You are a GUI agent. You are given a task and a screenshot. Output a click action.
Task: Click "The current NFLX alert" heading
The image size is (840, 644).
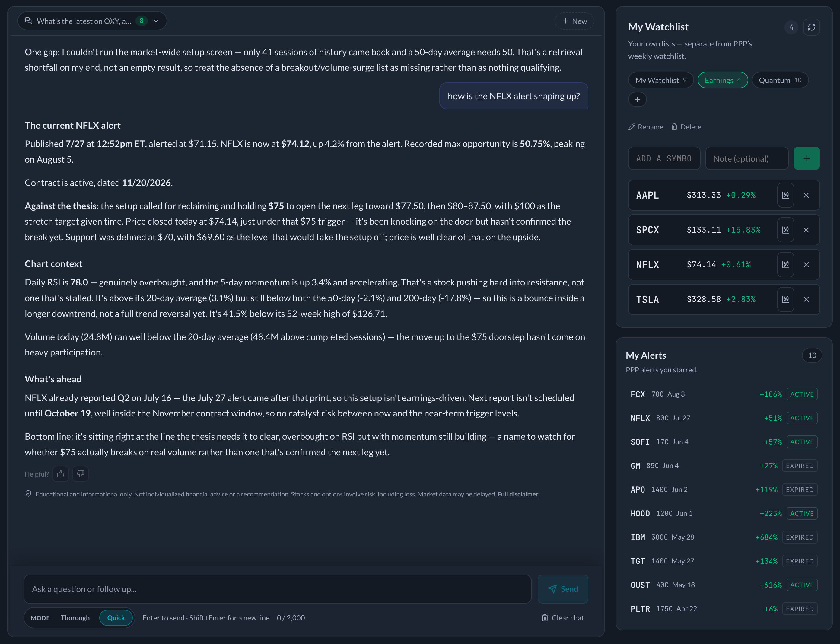tap(72, 125)
